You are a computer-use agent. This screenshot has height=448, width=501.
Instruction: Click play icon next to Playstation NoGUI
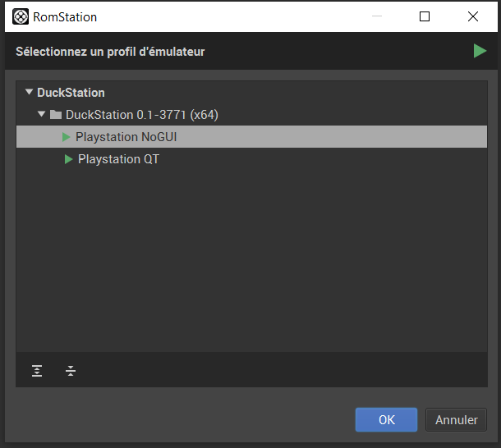[67, 137]
